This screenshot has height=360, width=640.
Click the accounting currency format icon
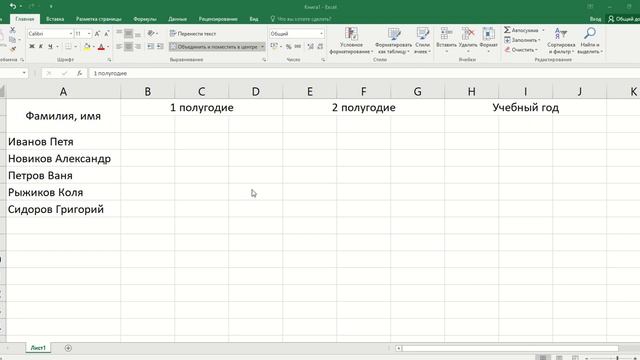point(274,47)
